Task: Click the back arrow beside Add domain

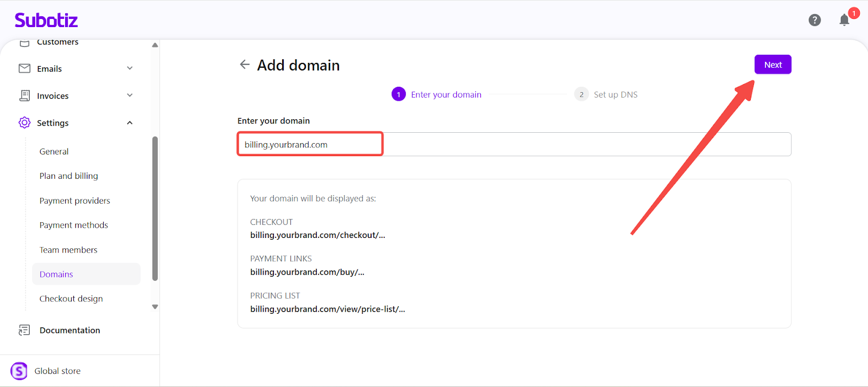Action: 245,64
